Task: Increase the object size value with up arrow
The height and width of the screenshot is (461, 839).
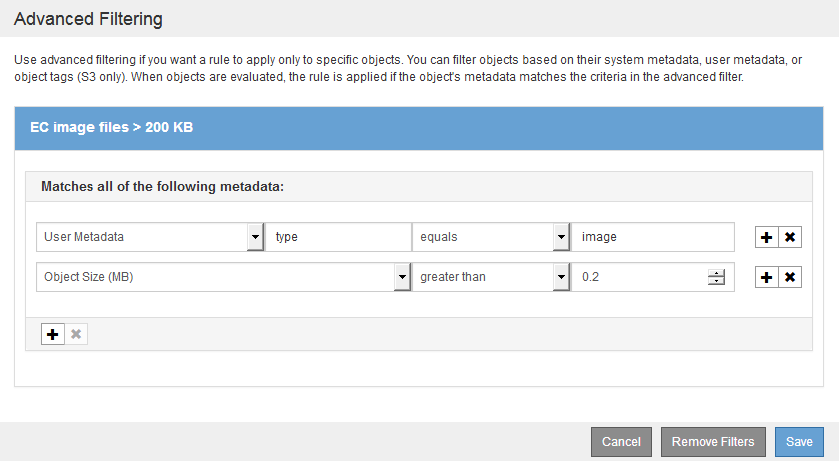Action: pyautogui.click(x=716, y=273)
